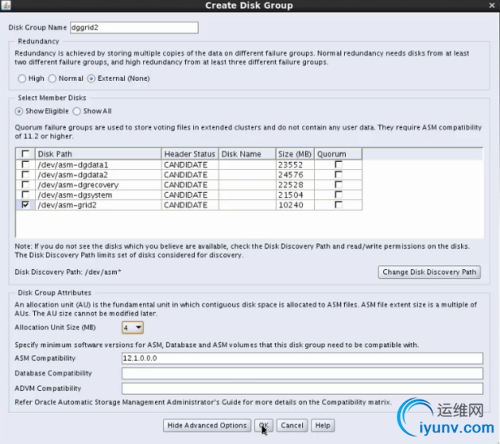Click CANDIDATE status in the asm-grid2 row
Image resolution: width=500 pixels, height=444 pixels.
tap(186, 205)
